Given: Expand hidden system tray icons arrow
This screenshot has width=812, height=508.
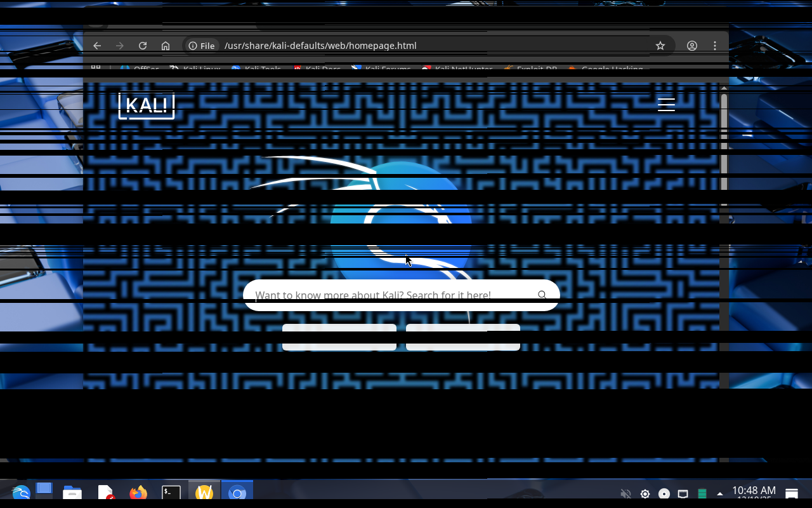Looking at the screenshot, I should pos(719,493).
